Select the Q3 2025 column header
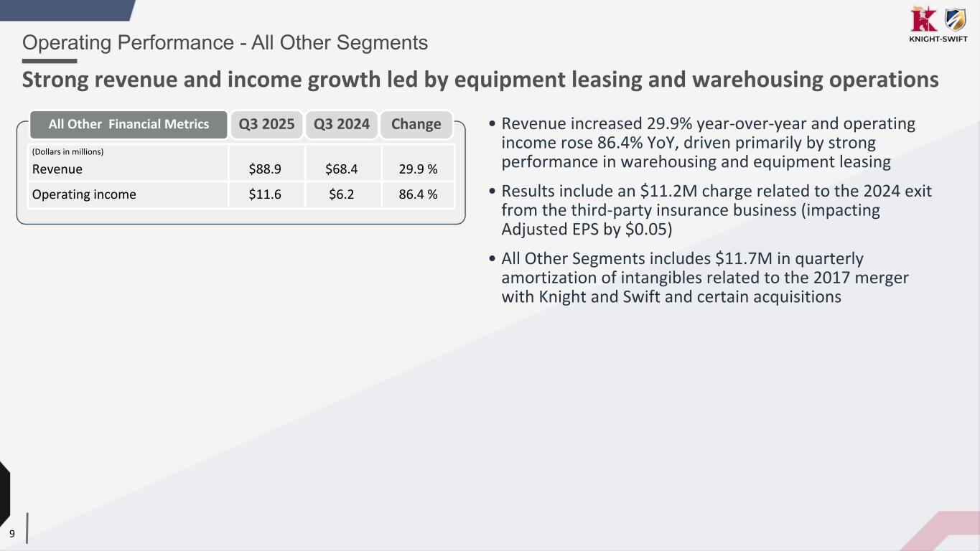The image size is (980, 551). 266,124
